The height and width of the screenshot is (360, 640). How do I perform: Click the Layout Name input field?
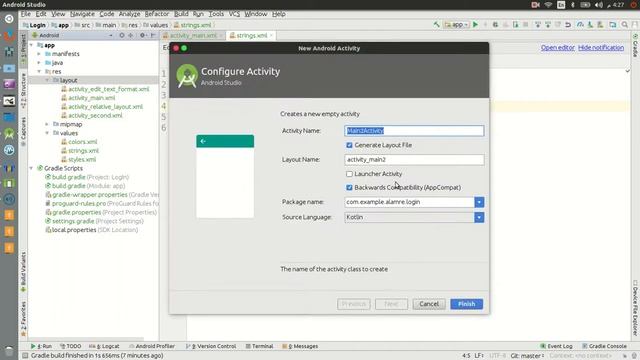(414, 160)
